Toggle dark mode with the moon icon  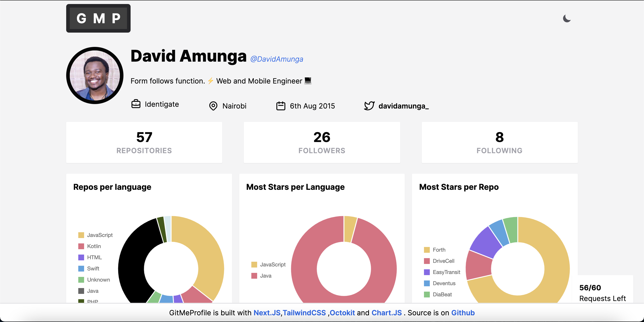point(566,19)
